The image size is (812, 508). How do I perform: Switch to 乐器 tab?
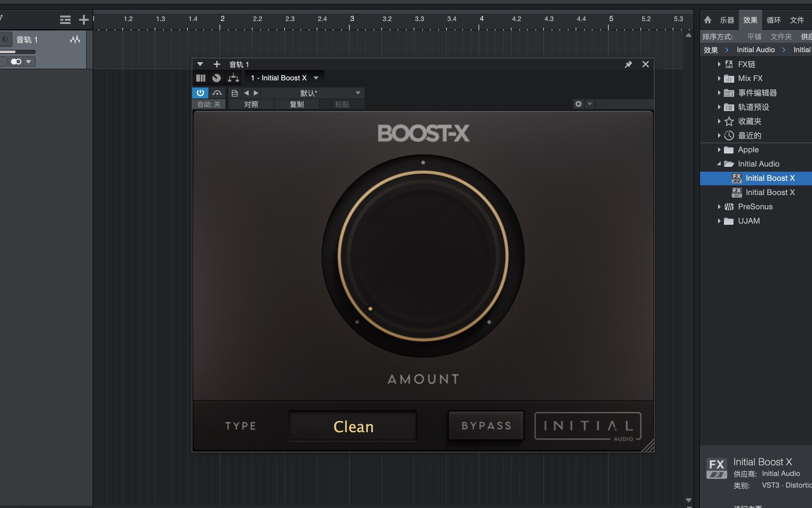pos(727,20)
